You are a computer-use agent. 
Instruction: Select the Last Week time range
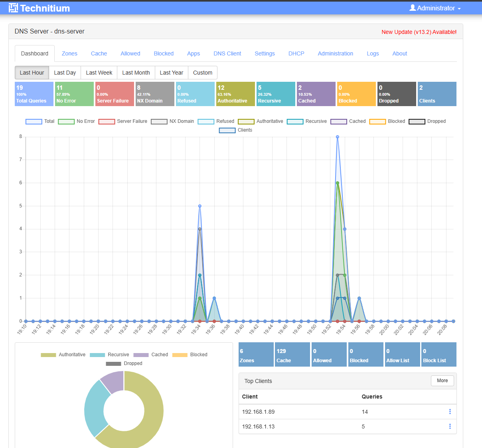[x=99, y=73]
